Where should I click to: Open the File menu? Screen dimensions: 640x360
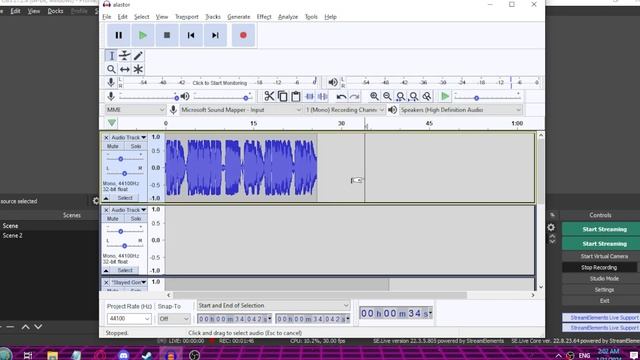point(107,17)
